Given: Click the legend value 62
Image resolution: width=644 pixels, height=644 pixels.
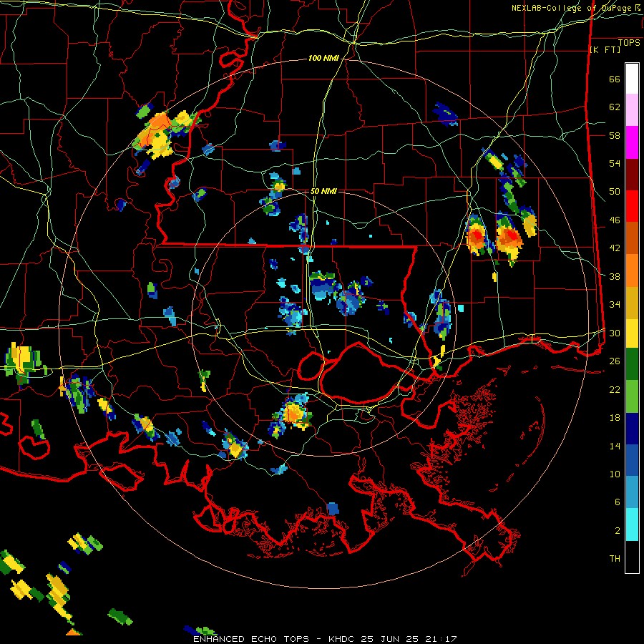Looking at the screenshot, I should point(615,107).
